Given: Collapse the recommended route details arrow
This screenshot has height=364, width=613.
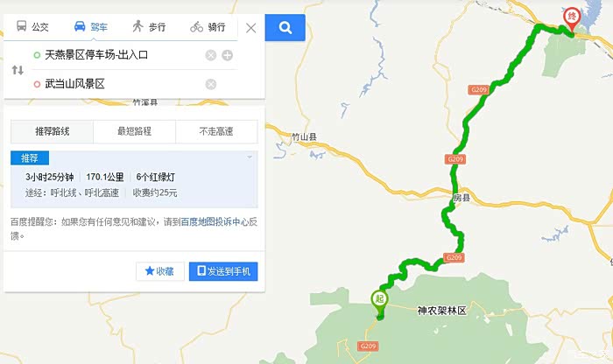Looking at the screenshot, I should tap(250, 157).
